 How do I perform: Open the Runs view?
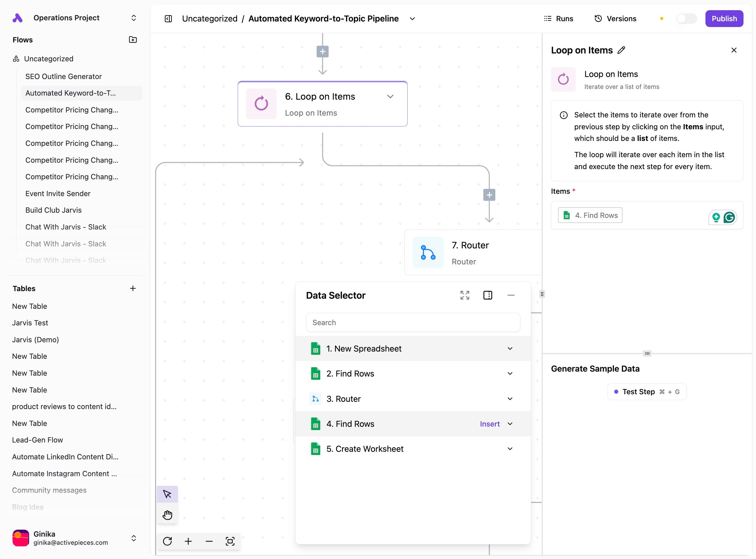[558, 19]
